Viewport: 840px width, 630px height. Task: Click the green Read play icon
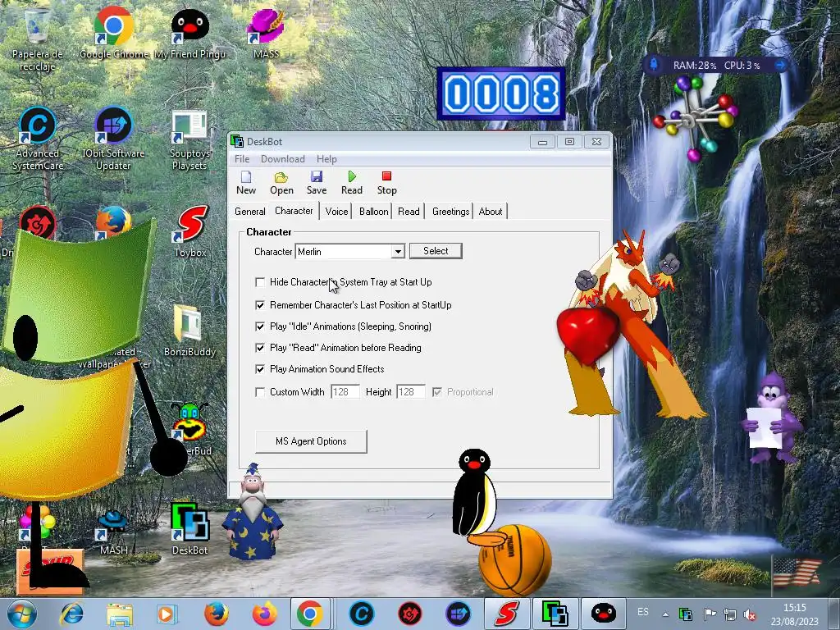pyautogui.click(x=351, y=183)
